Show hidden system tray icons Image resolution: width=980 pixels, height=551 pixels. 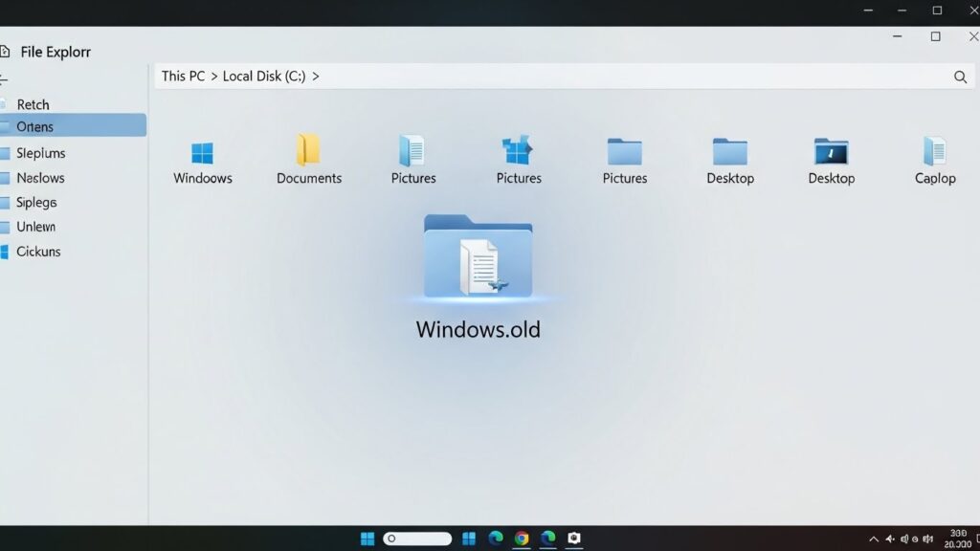[x=873, y=539]
